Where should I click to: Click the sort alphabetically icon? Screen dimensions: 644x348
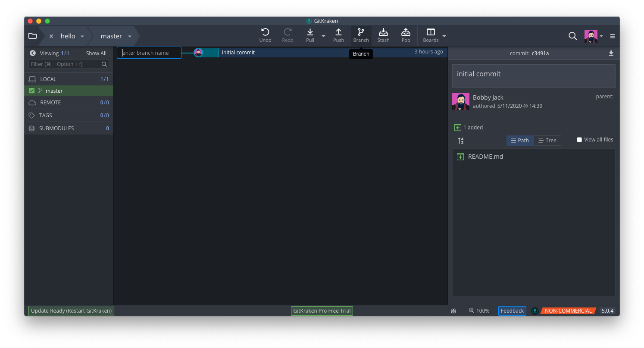[x=461, y=141]
